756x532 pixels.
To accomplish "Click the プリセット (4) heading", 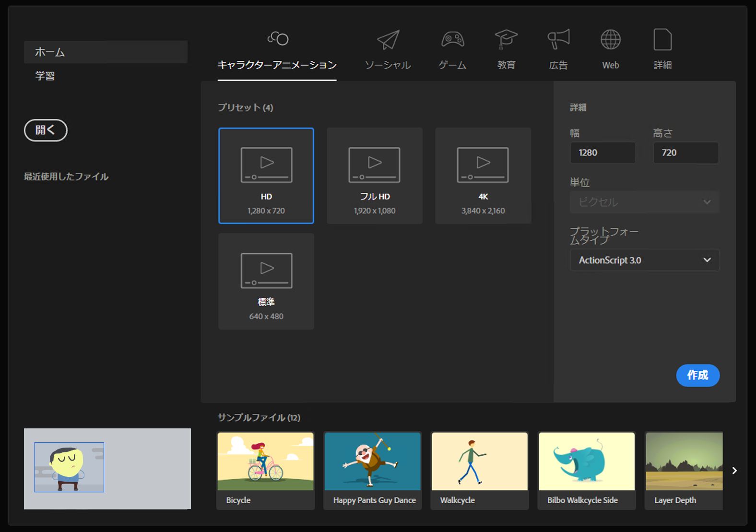I will (x=246, y=107).
